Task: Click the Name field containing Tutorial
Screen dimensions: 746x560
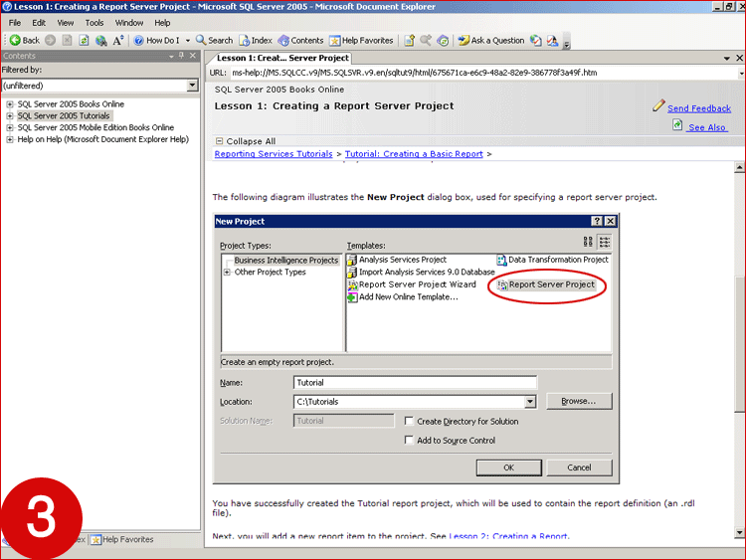Action: (x=416, y=383)
